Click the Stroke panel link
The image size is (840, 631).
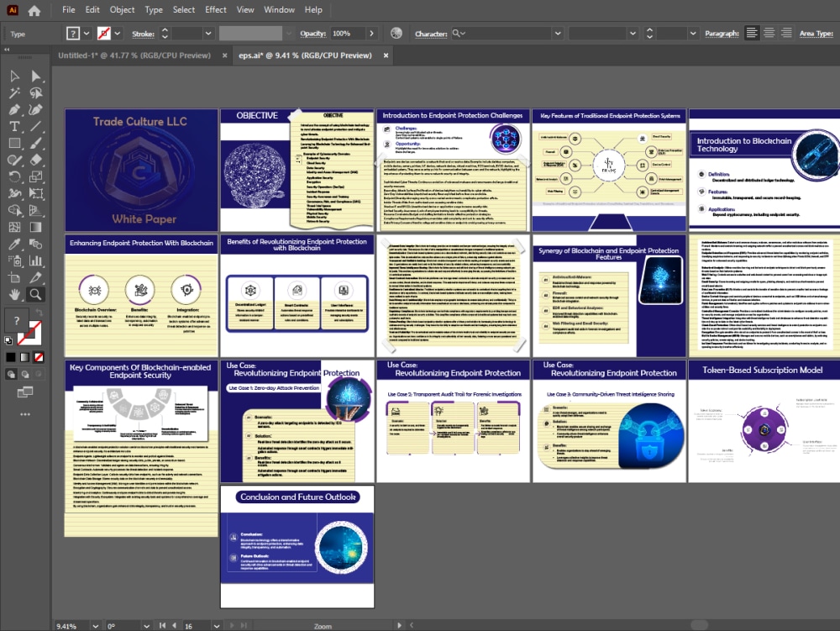pyautogui.click(x=143, y=34)
